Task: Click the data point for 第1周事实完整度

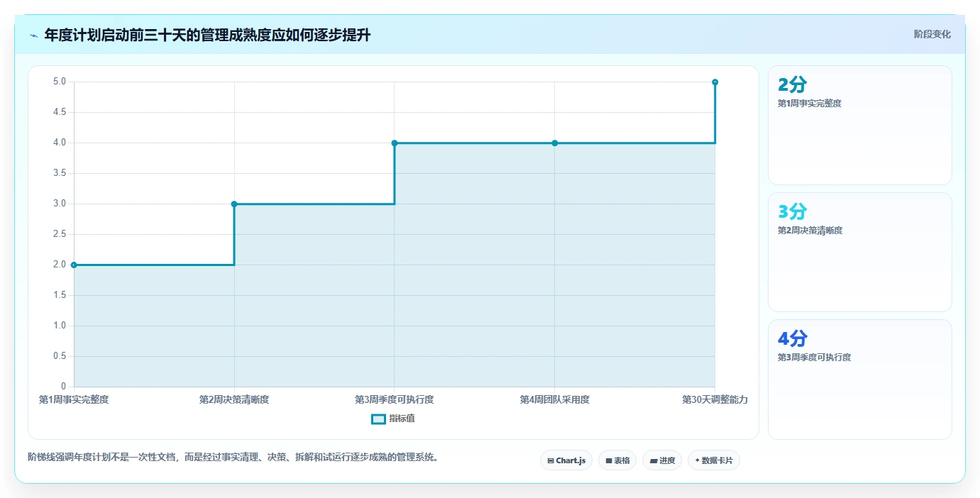Action: pyautogui.click(x=74, y=265)
